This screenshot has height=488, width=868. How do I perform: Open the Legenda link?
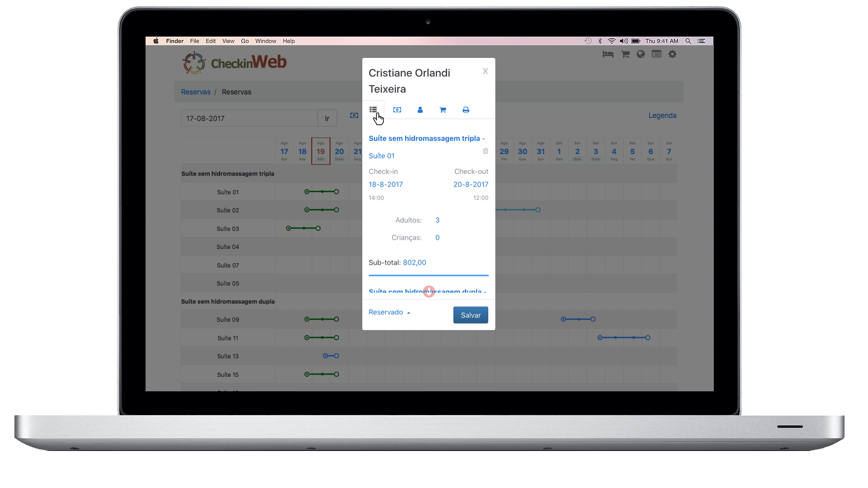click(662, 116)
